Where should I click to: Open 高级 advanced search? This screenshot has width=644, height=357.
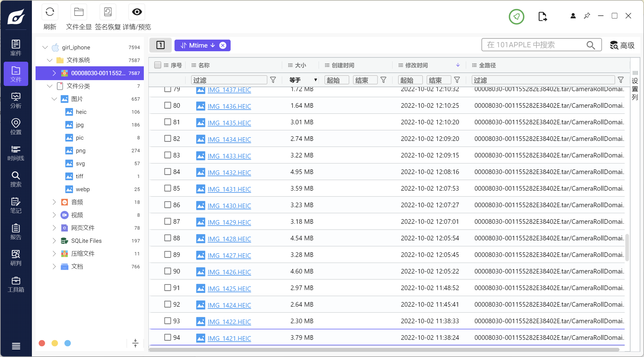[622, 45]
